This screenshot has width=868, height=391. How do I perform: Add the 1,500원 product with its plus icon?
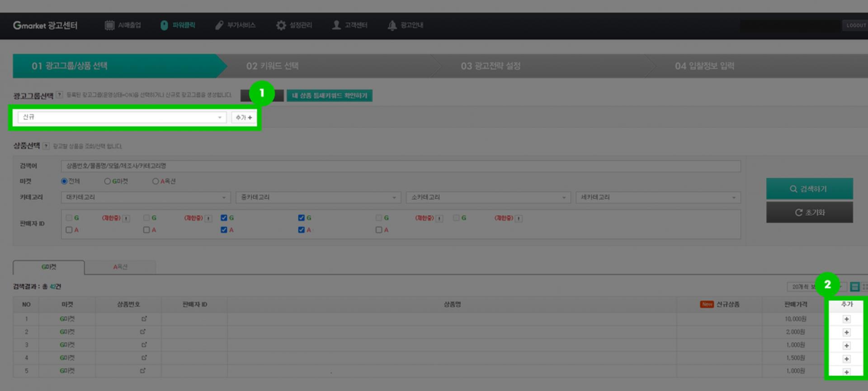click(x=846, y=359)
